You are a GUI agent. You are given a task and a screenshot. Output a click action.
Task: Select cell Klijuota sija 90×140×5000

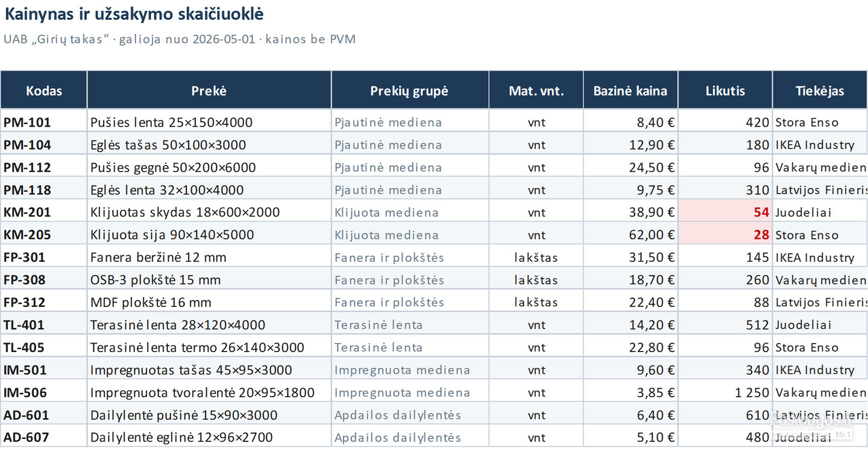click(x=209, y=235)
